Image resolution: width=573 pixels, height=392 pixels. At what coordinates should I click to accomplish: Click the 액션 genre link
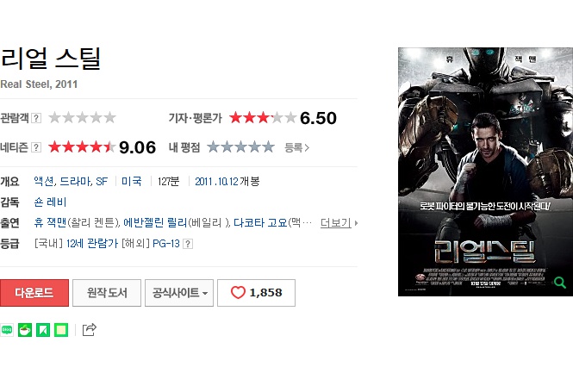click(x=44, y=181)
